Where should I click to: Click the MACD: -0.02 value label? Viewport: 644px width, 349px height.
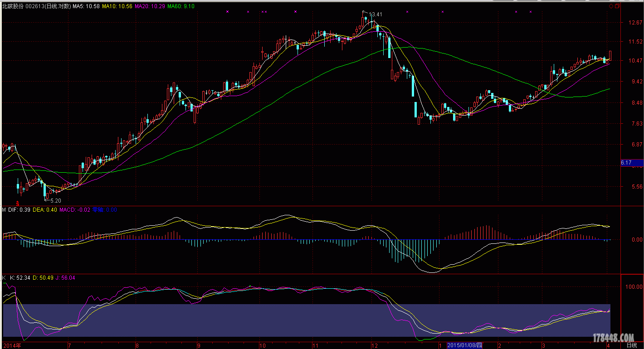75,210
